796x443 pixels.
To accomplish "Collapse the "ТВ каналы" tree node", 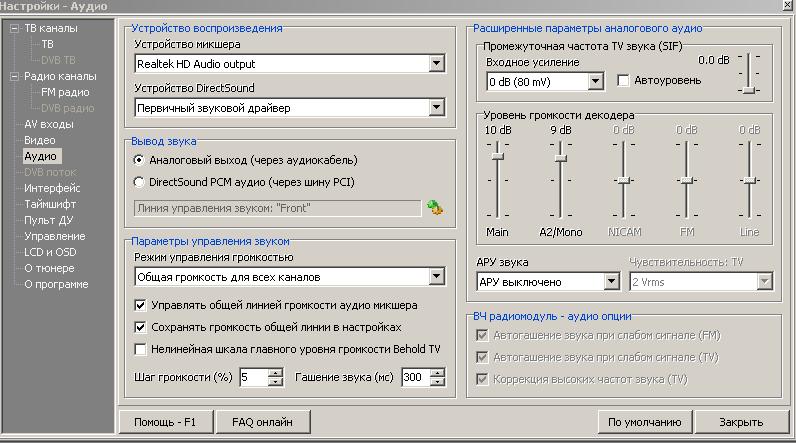I will [x=14, y=29].
